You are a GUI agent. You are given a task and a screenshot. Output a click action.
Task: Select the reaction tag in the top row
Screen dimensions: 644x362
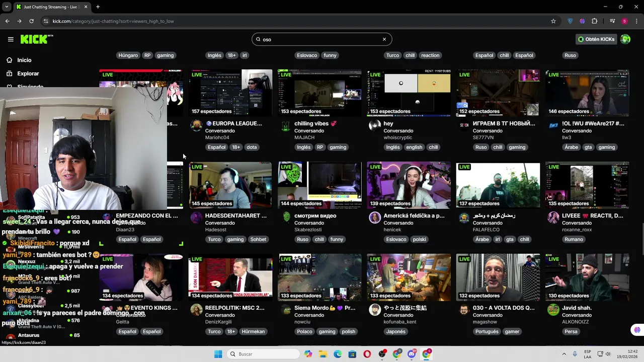[430, 55]
